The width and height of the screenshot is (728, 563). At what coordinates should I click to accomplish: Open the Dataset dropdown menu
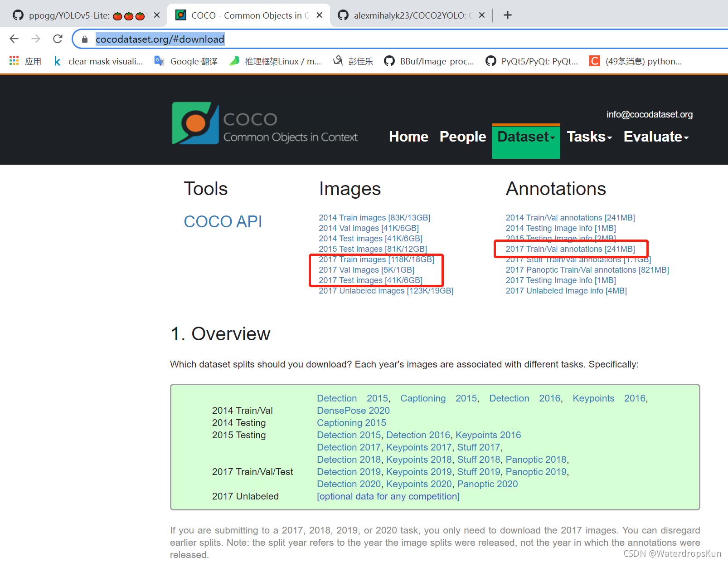click(x=526, y=137)
